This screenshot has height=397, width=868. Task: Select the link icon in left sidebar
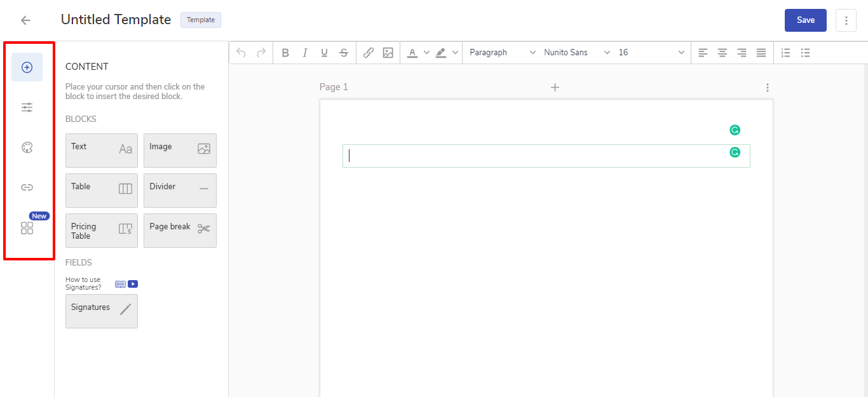coord(27,187)
